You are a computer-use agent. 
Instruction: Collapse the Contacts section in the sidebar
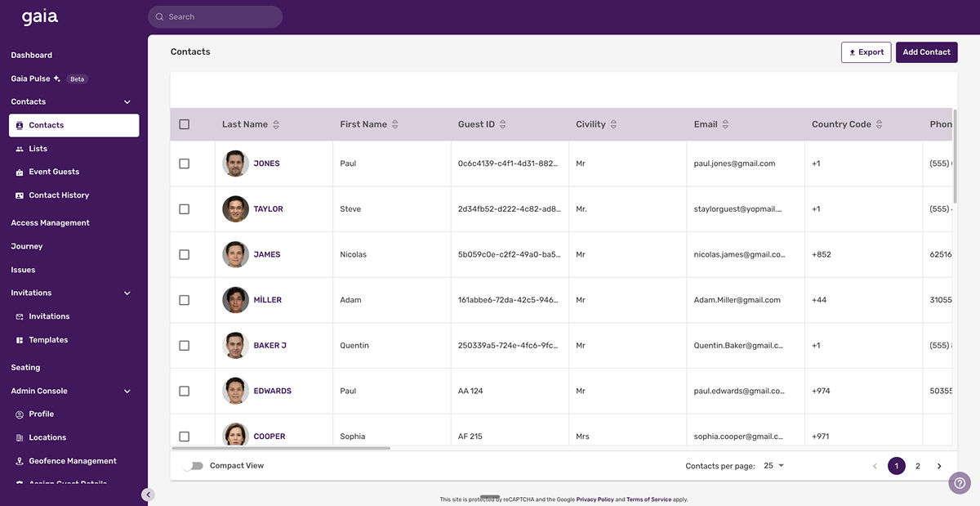click(x=127, y=101)
